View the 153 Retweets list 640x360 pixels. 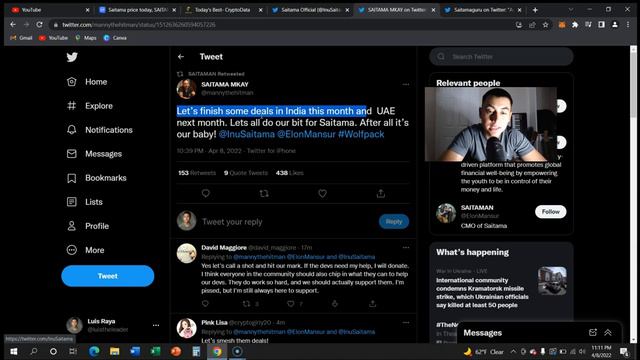(197, 173)
